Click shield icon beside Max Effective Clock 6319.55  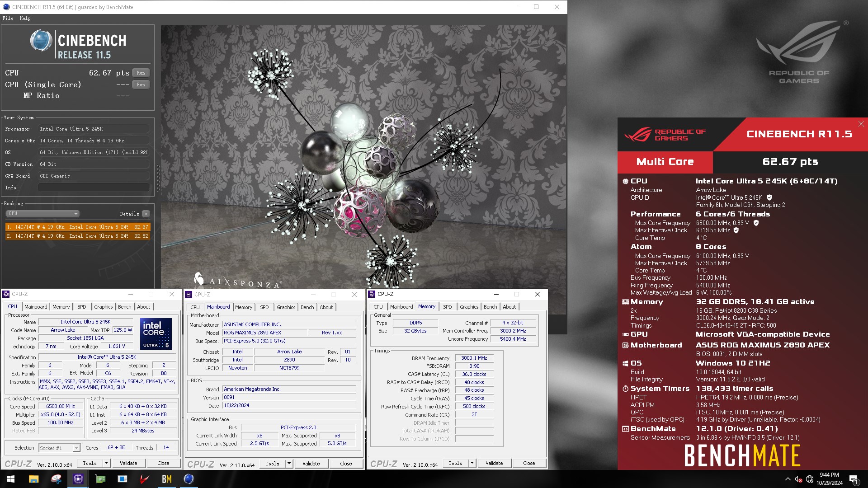736,230
